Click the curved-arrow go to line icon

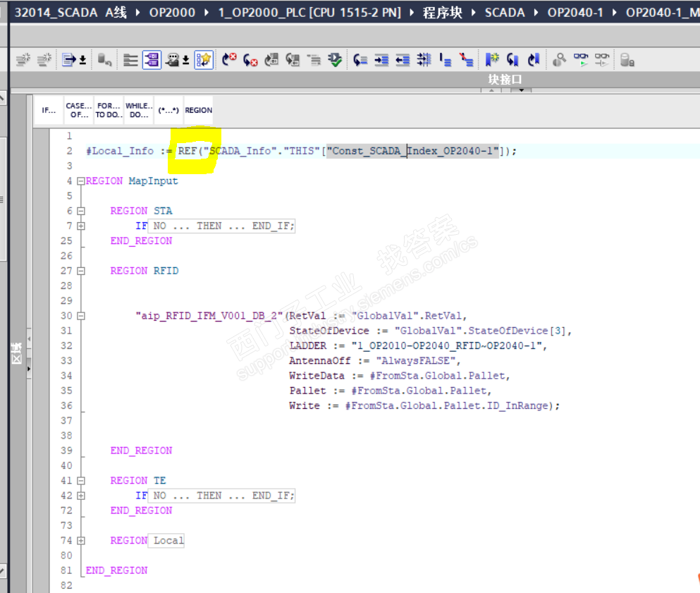(x=360, y=59)
